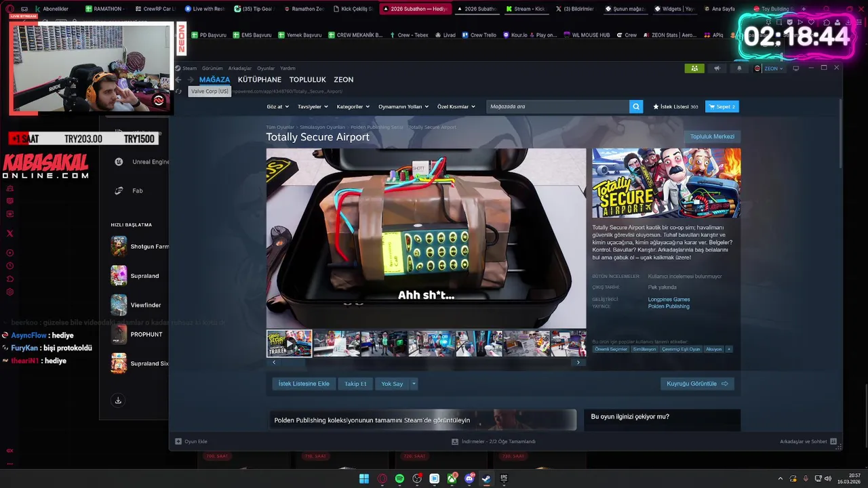Click Tüm Oyunlar breadcrumb link
The height and width of the screenshot is (488, 868).
280,127
